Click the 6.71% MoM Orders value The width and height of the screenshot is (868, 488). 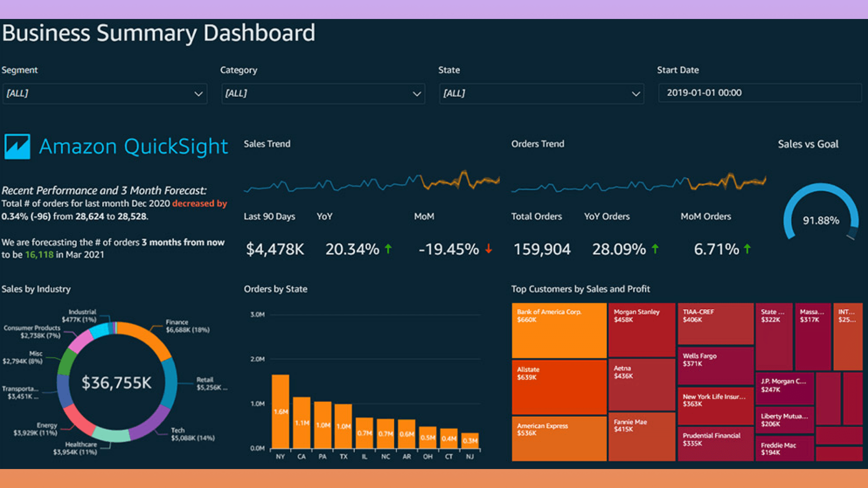pos(717,249)
